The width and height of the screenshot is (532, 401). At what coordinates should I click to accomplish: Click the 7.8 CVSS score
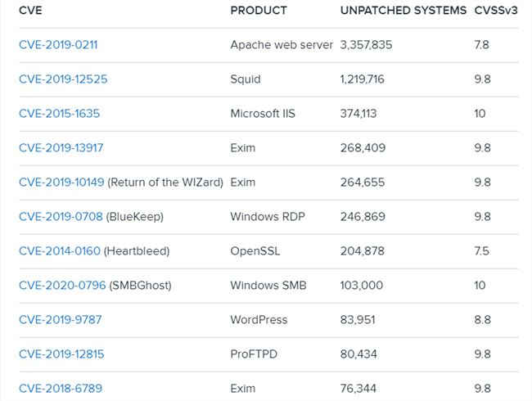481,45
